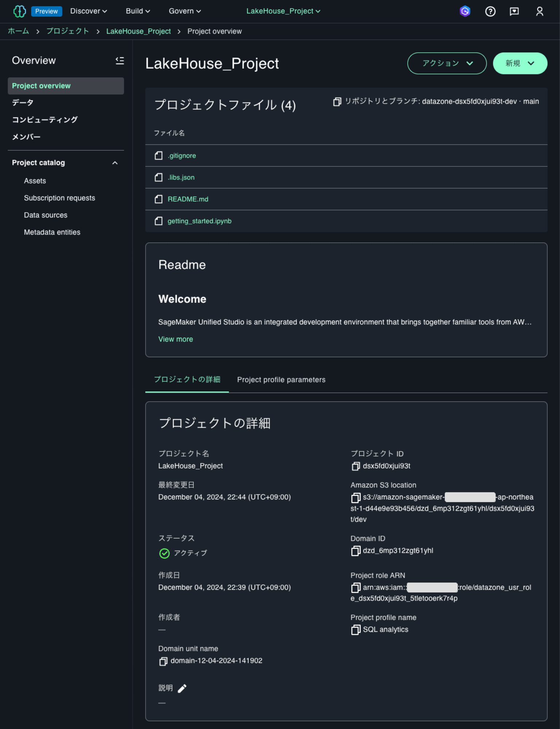Open データ in the sidebar
560x729 pixels.
tap(23, 103)
